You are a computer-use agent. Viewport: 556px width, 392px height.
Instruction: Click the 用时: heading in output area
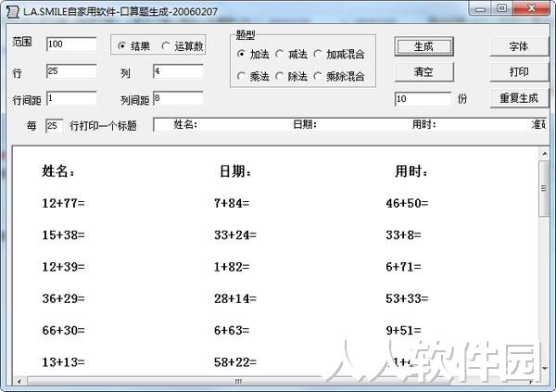click(x=411, y=171)
